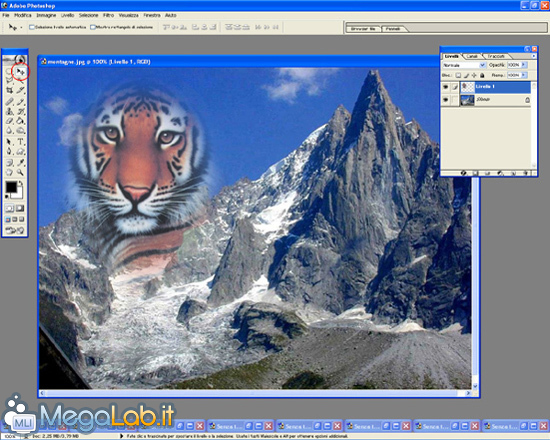Select the Move tool circled in red
550x440 pixels.
pyautogui.click(x=21, y=72)
